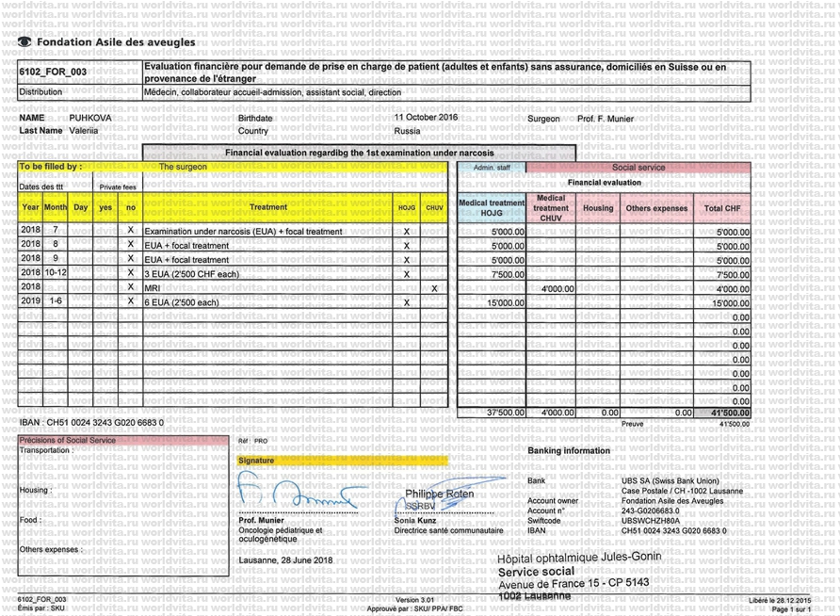The width and height of the screenshot is (840, 616).
Task: Select the "Private fees" label
Action: (118, 186)
